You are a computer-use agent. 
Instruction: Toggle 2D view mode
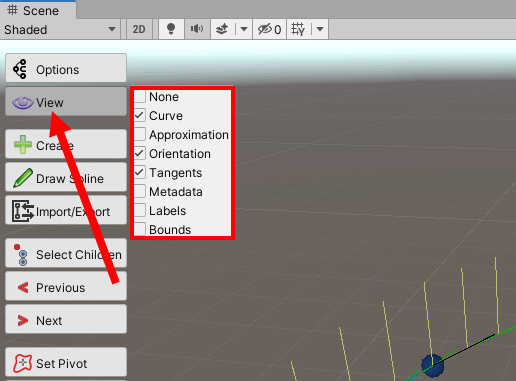[139, 29]
